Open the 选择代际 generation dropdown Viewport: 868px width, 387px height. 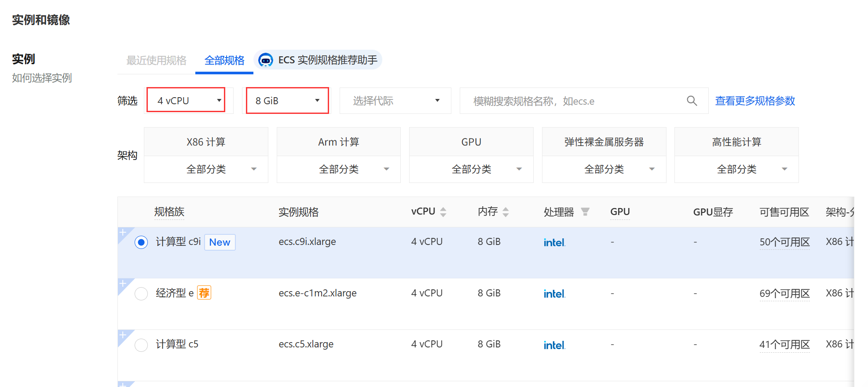click(395, 101)
